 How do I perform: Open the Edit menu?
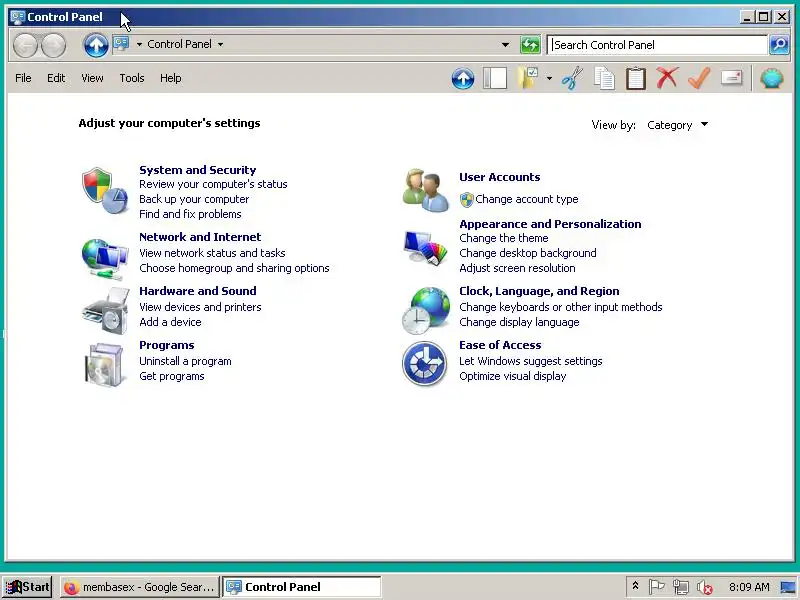click(x=56, y=78)
